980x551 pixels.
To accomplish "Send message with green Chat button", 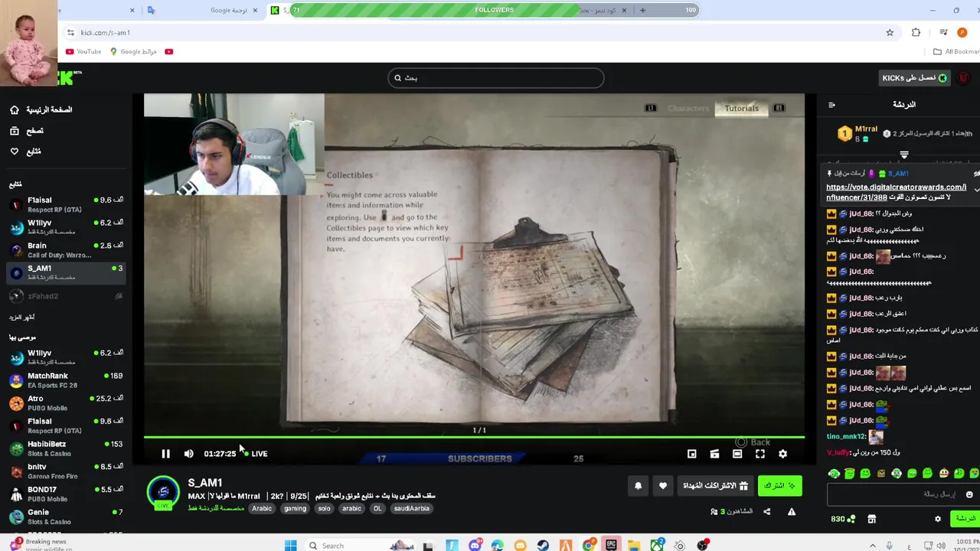I will 965,519.
